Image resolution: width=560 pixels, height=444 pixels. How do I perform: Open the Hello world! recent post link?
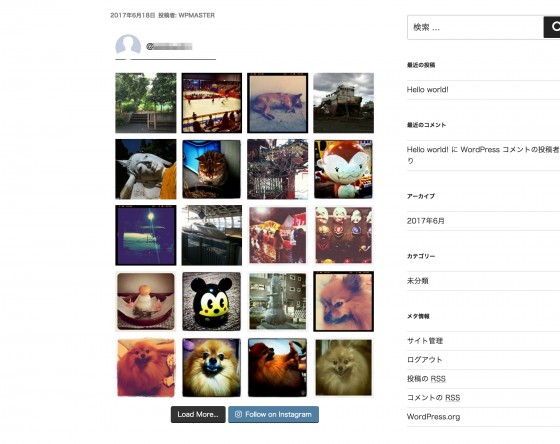click(428, 90)
